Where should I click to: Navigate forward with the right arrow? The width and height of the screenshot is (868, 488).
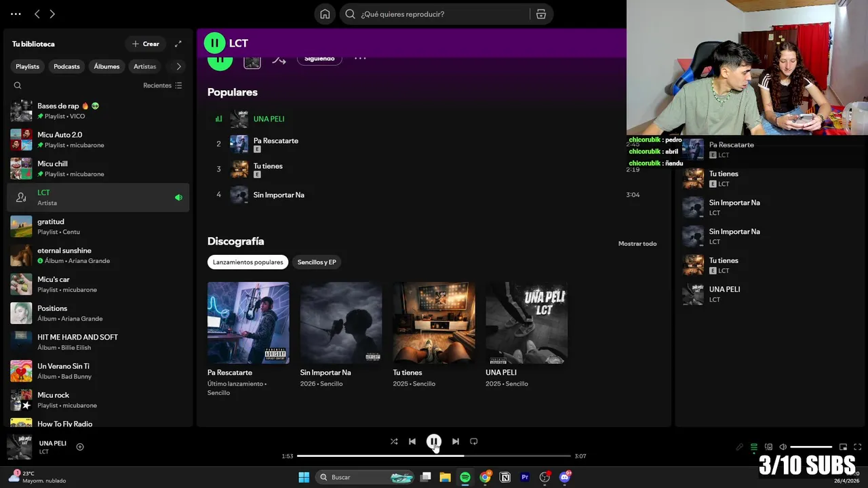[52, 14]
